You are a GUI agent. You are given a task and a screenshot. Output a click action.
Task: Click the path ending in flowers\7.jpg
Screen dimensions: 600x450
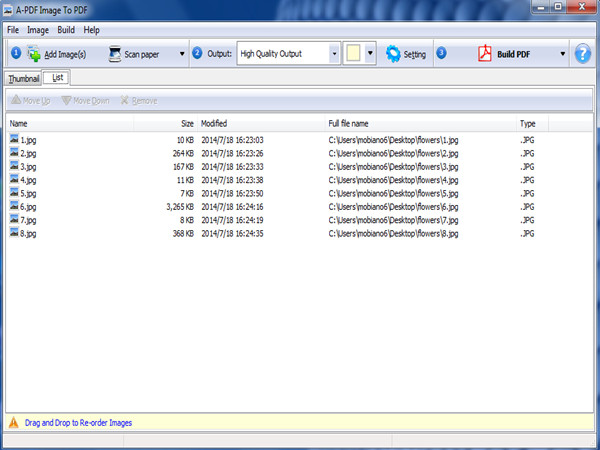coord(393,220)
